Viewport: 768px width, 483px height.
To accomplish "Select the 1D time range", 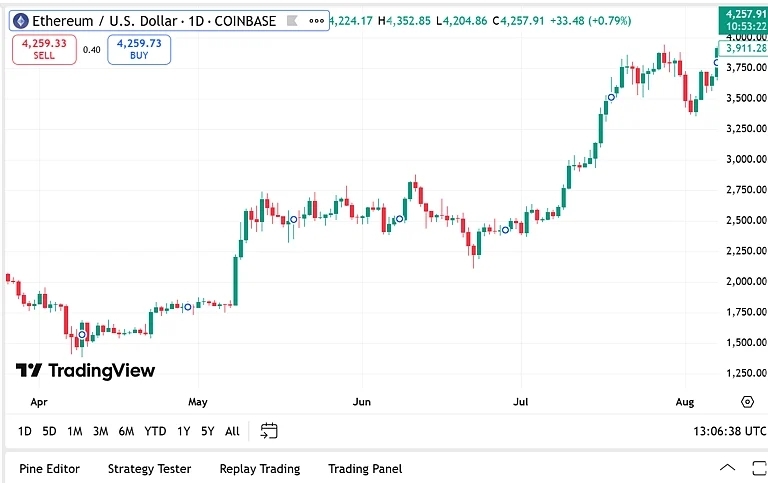I will [24, 431].
